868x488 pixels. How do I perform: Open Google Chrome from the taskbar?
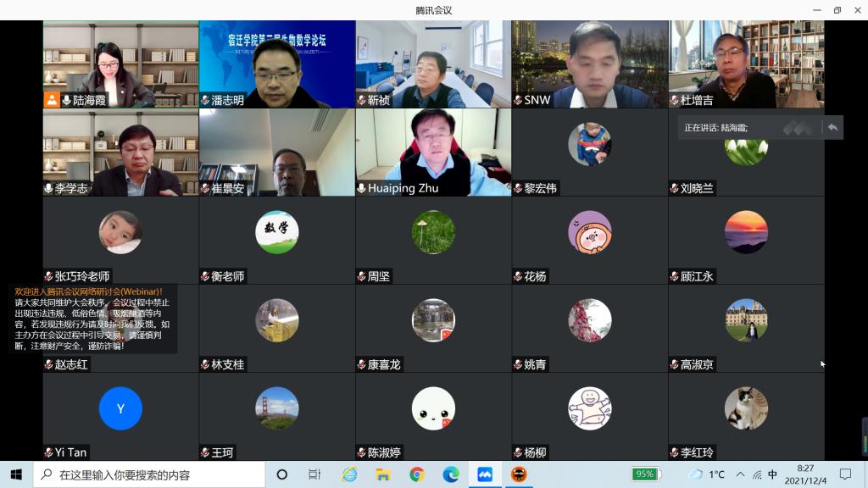click(416, 474)
